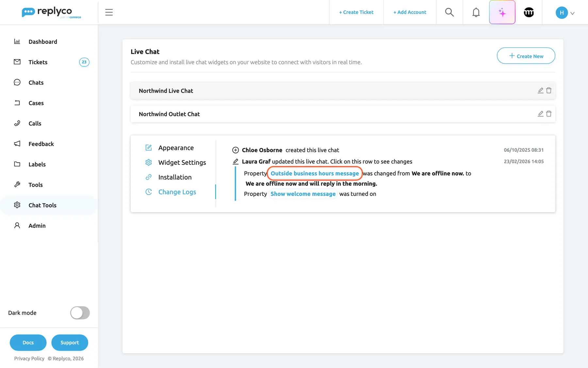Viewport: 588px width, 368px height.
Task: Open Calls in the sidebar
Action: pos(49,123)
